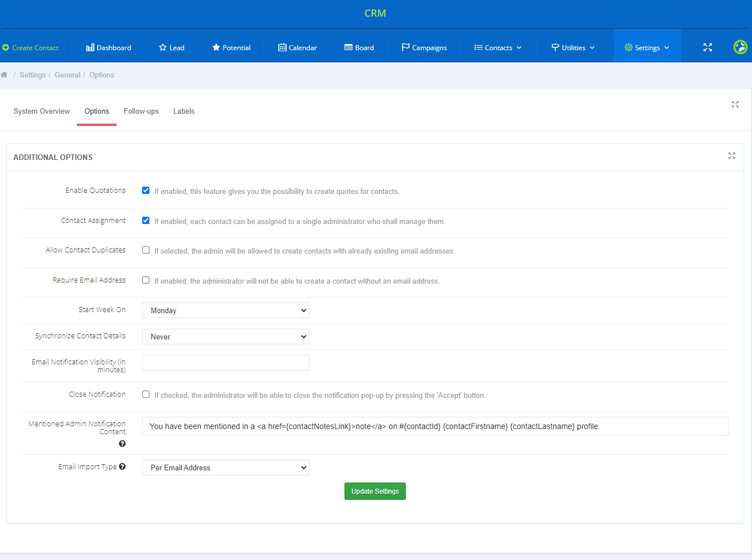Image resolution: width=752 pixels, height=560 pixels.
Task: Click the Board list icon
Action: click(x=348, y=47)
